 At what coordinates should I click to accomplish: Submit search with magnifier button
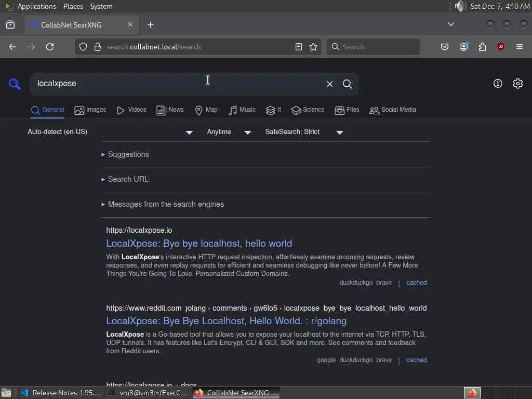(347, 84)
